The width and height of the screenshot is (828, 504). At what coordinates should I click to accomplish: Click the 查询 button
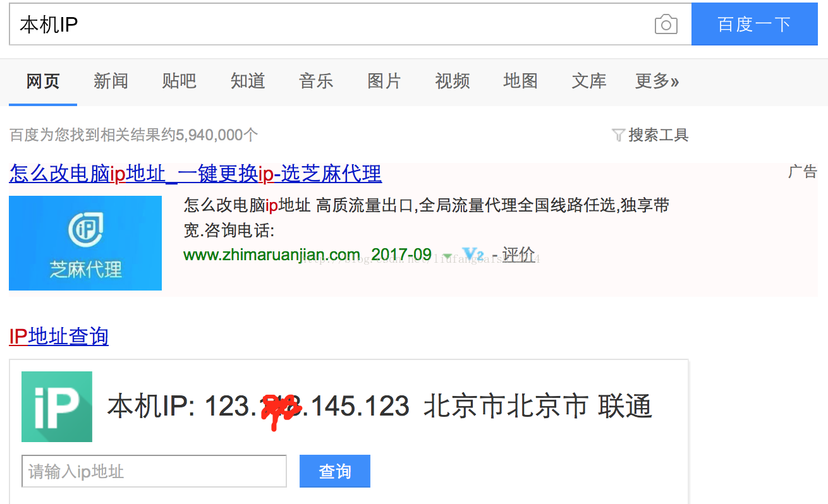click(x=335, y=471)
